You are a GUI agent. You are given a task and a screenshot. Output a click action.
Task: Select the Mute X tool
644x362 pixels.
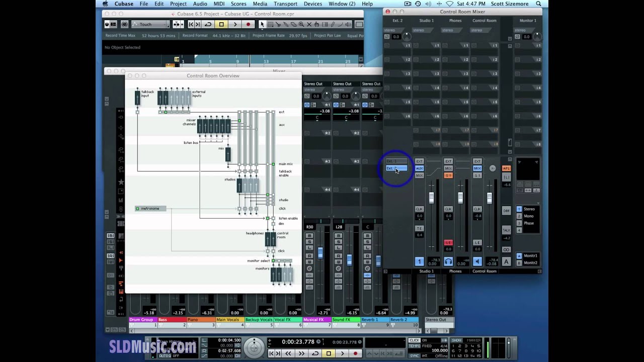(309, 24)
